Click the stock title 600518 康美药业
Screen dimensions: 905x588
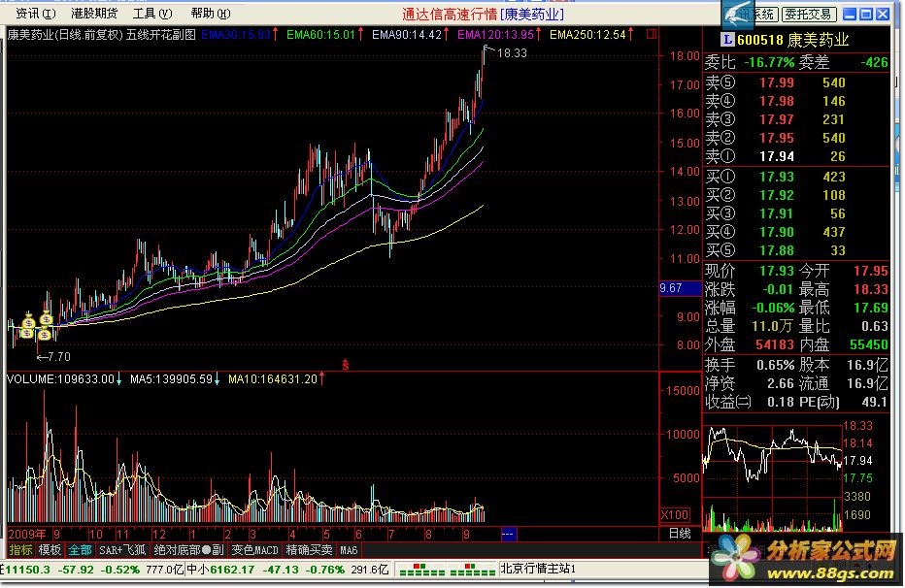[792, 40]
